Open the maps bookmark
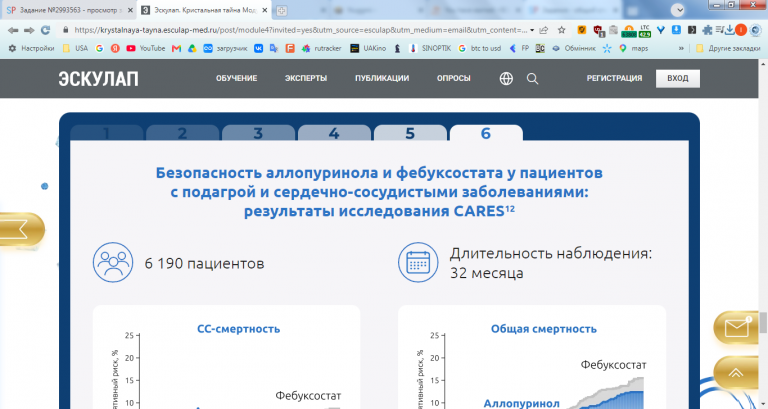Screen dimensions: 768x409 634,48
